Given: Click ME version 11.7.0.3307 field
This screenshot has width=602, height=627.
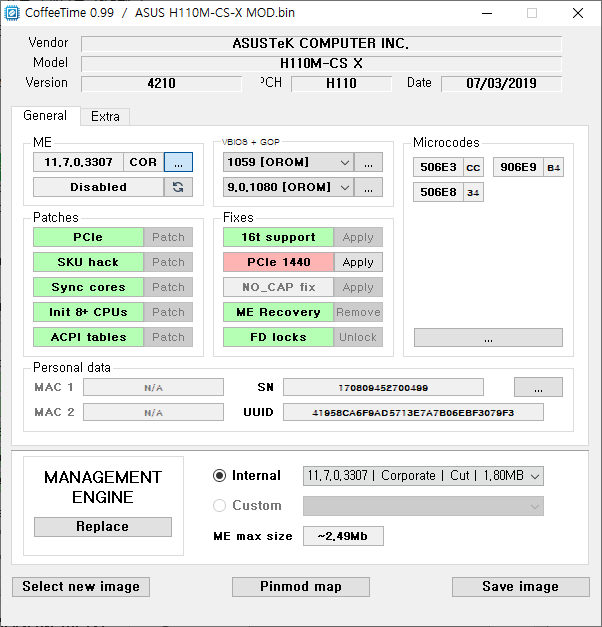Looking at the screenshot, I should 78,162.
